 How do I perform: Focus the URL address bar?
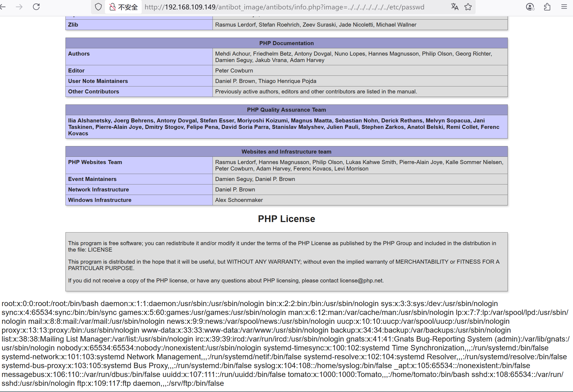pyautogui.click(x=284, y=7)
